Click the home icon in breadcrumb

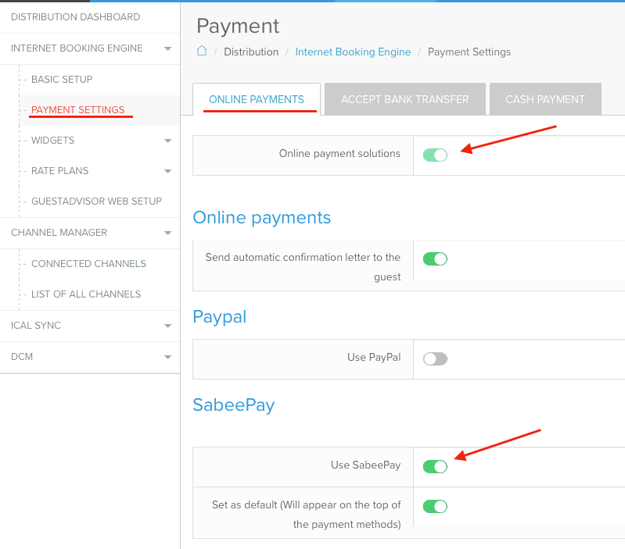[202, 52]
